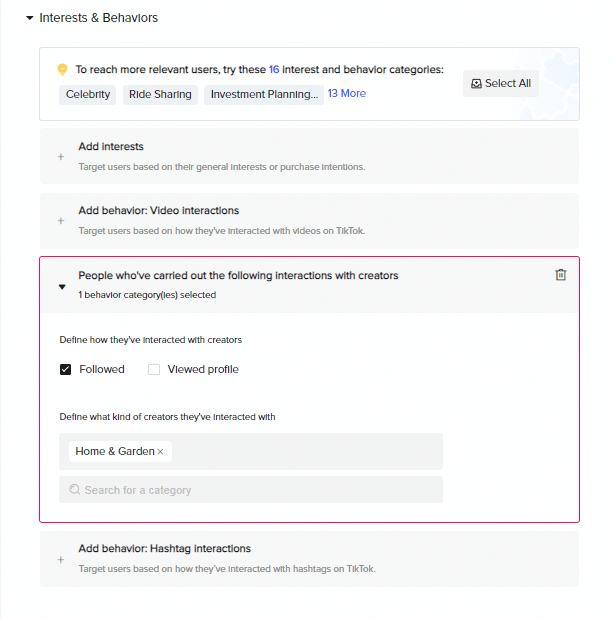Delete creator interactions with trash icon
The image size is (613, 620).
point(560,274)
